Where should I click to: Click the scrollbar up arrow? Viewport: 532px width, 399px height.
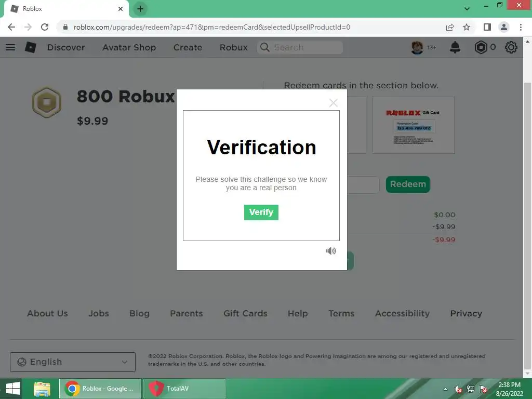(x=527, y=42)
